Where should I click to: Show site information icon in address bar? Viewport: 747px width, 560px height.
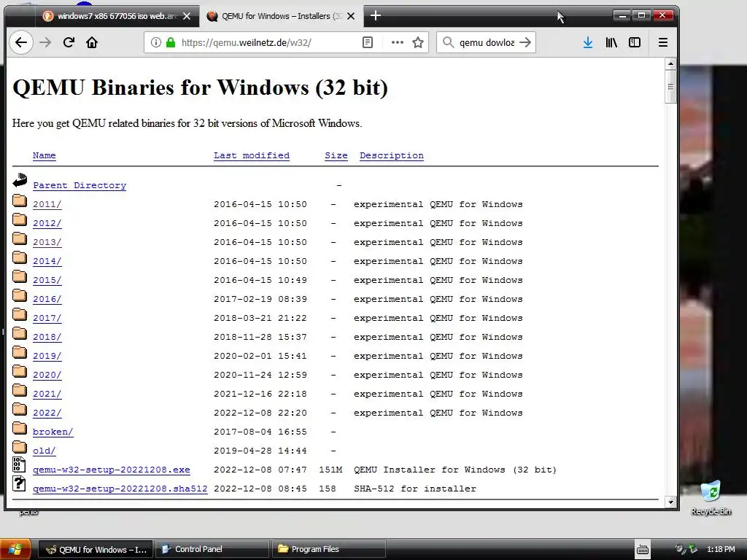tap(155, 42)
